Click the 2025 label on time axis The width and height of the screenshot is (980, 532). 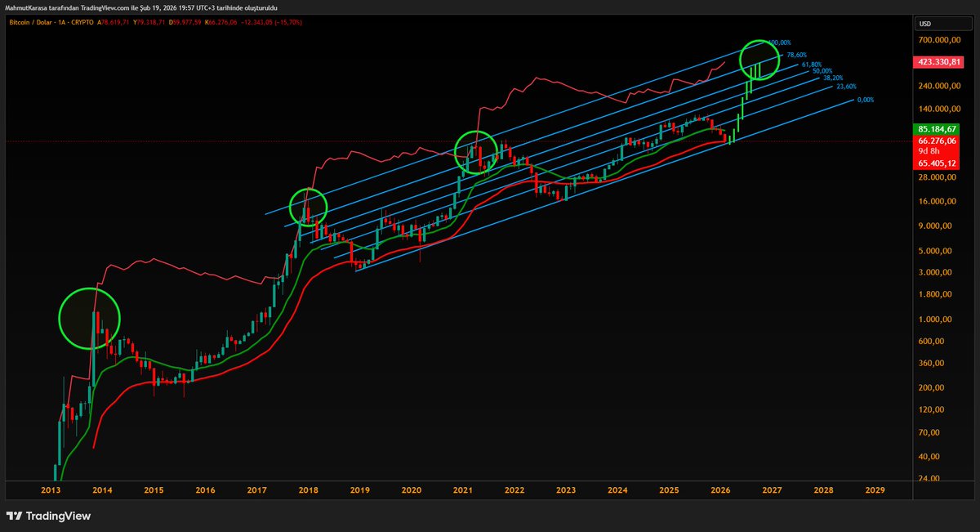point(669,490)
